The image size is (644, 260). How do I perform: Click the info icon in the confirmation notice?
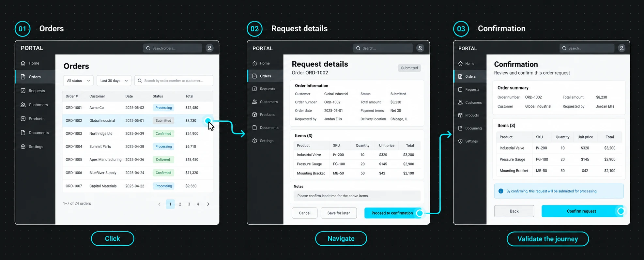coord(501,191)
